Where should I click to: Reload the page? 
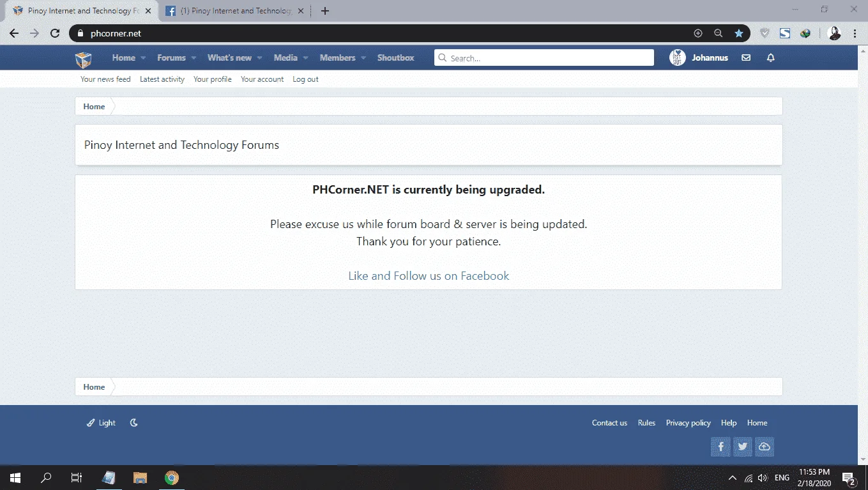click(55, 33)
